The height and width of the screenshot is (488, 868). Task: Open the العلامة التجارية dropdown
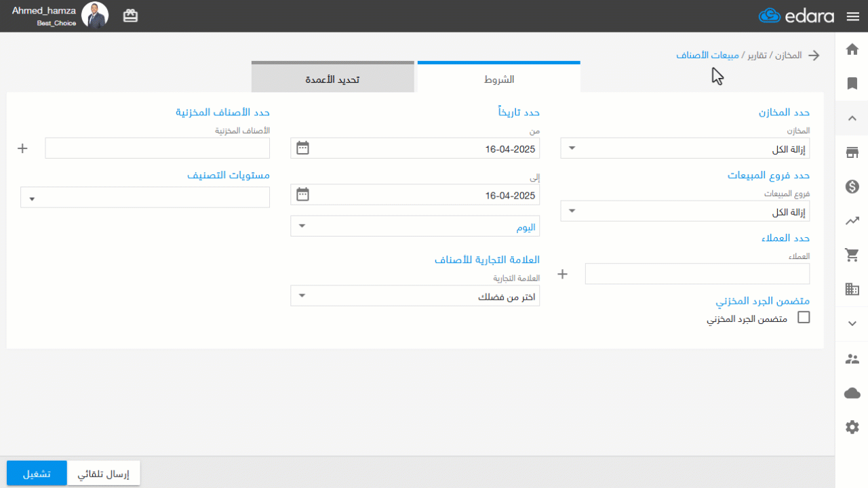pos(415,296)
